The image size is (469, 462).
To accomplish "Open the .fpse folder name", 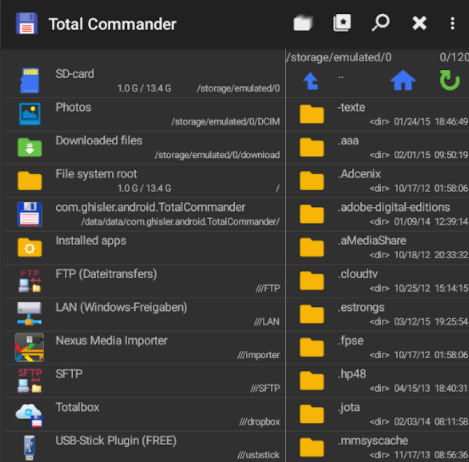I will 350,341.
